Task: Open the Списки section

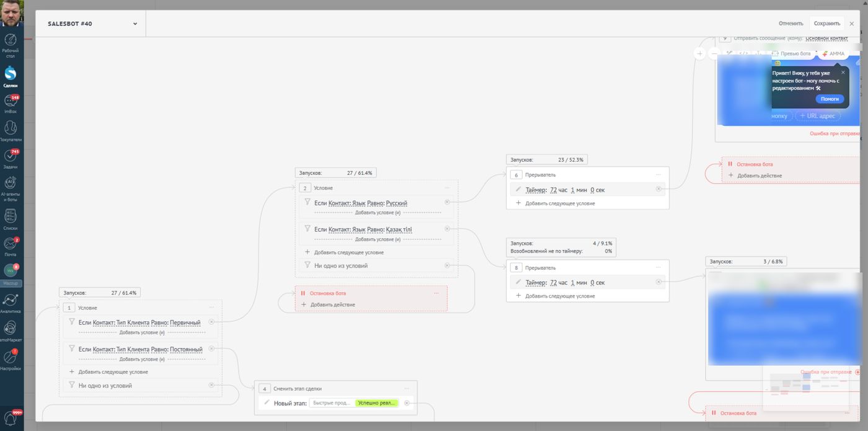Action: pyautogui.click(x=11, y=219)
